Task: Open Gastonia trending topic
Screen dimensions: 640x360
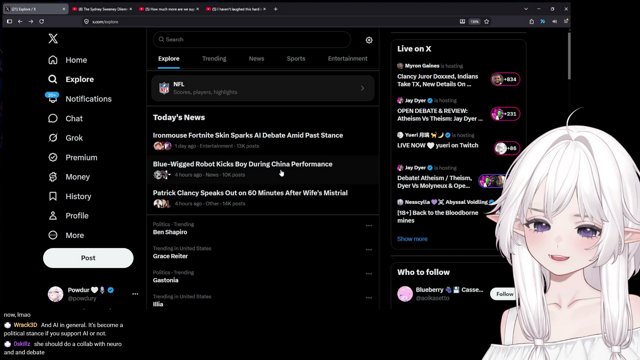Action: pos(165,280)
